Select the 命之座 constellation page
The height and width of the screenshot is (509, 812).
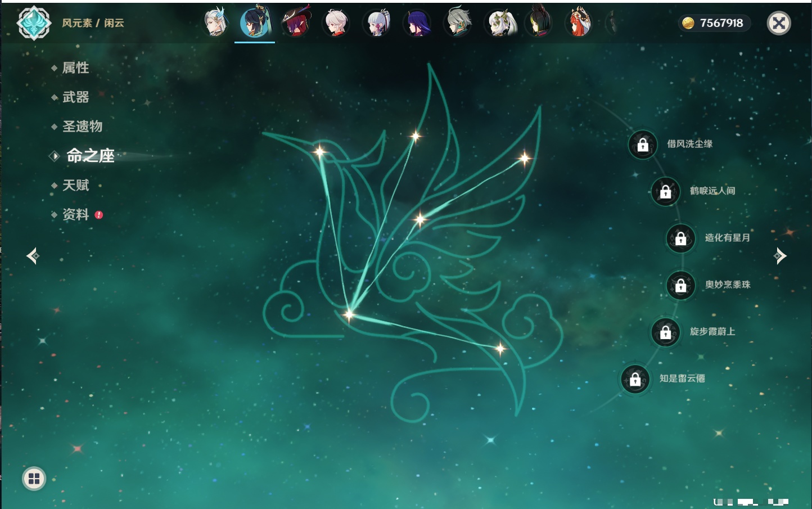click(x=90, y=156)
